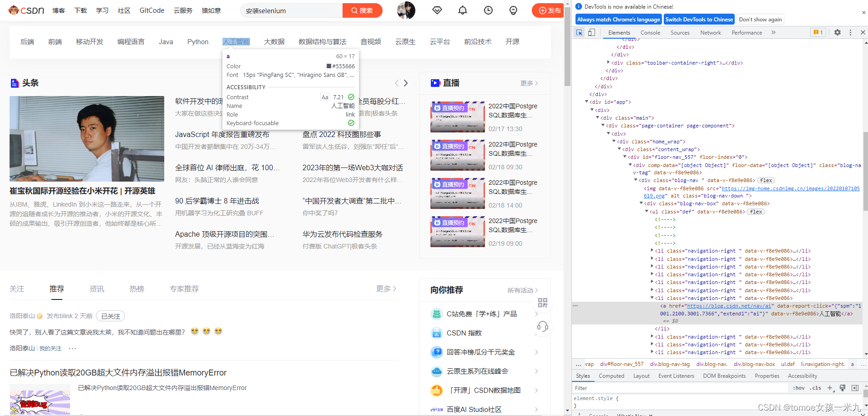Open the Event Listeners tab

pyautogui.click(x=676, y=376)
